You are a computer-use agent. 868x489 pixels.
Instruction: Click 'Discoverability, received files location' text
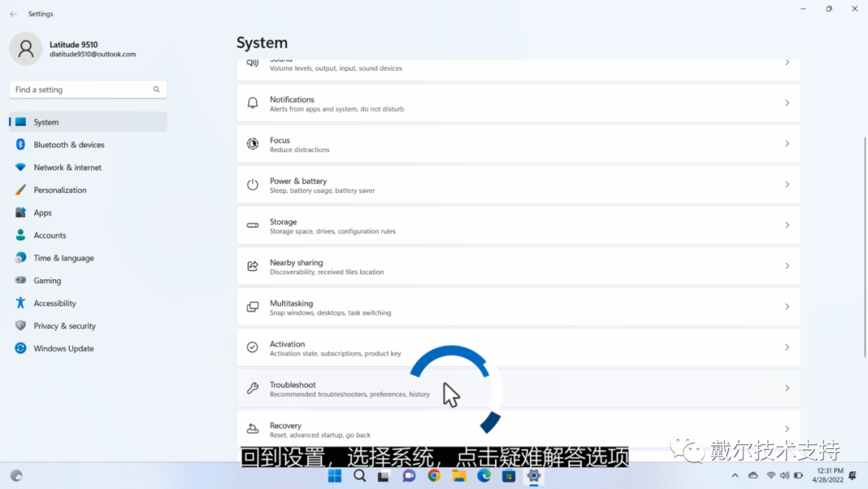coord(326,272)
